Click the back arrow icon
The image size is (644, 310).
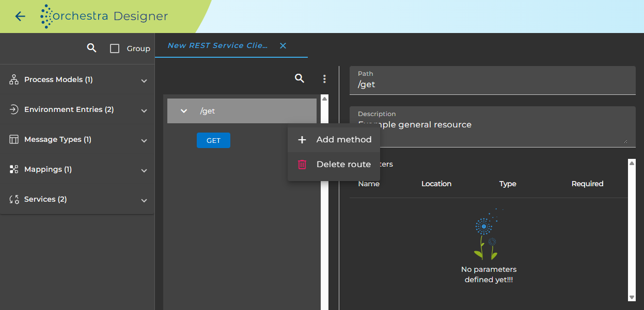[20, 17]
